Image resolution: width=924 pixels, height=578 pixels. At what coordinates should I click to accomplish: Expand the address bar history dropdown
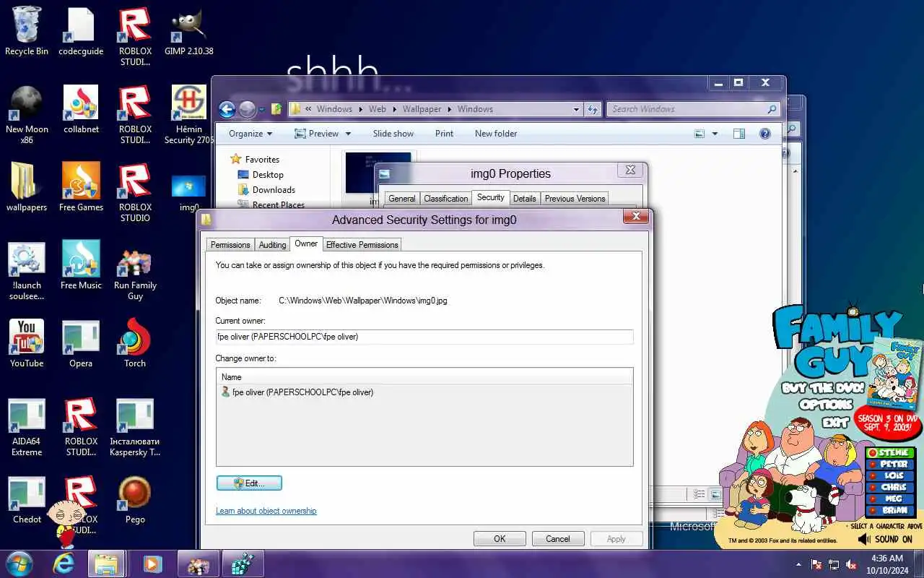(x=576, y=109)
